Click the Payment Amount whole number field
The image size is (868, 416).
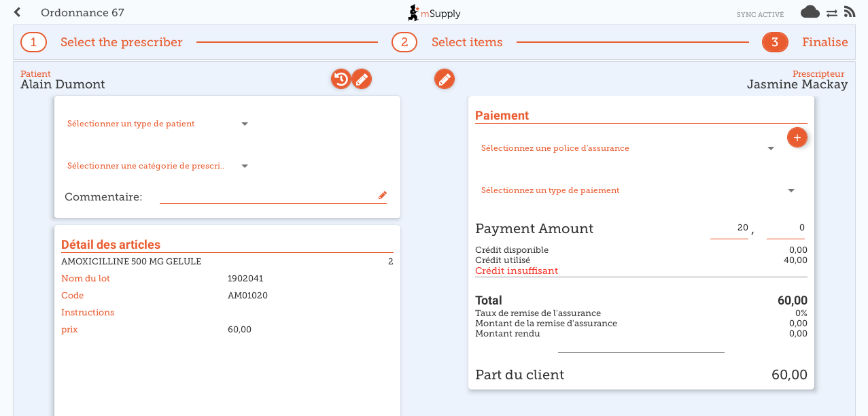[729, 228]
